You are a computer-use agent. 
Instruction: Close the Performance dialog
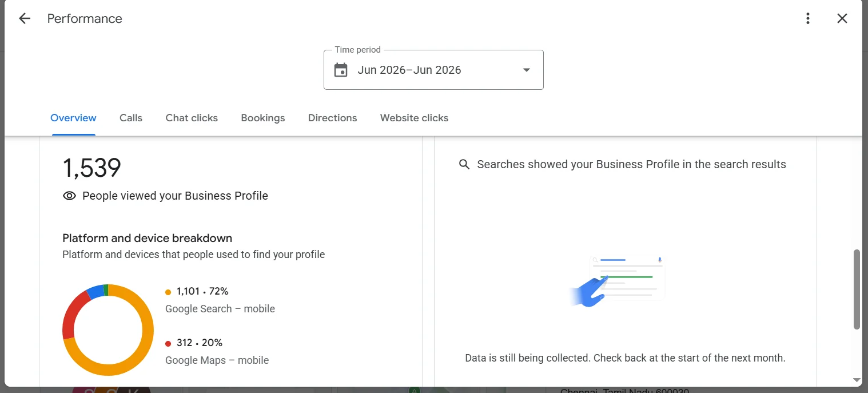coord(842,18)
